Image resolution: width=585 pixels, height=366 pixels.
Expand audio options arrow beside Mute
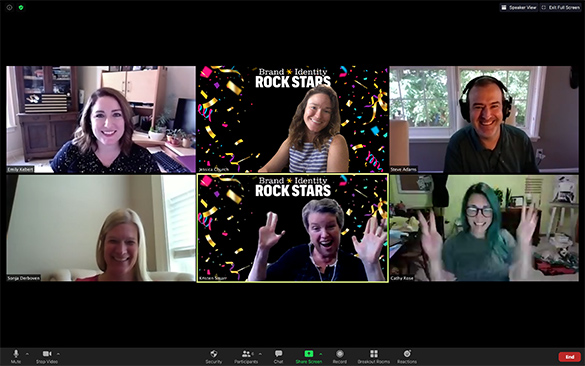coord(27,354)
